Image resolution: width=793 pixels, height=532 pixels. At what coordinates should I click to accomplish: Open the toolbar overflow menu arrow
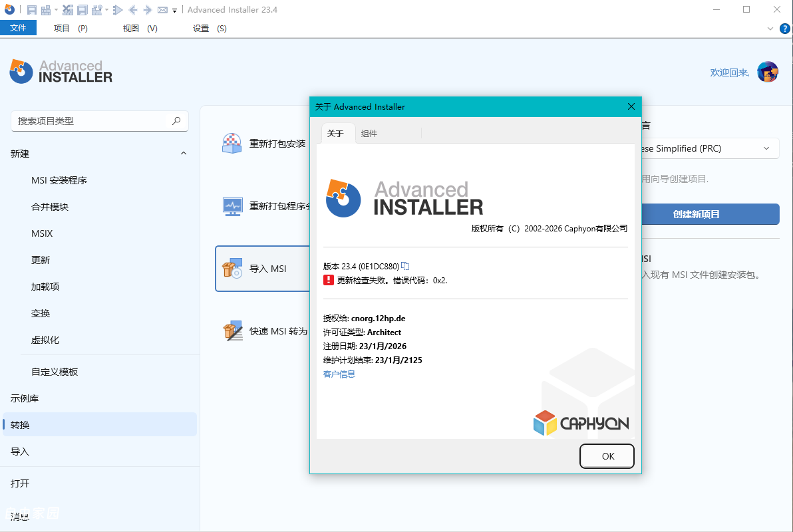174,9
